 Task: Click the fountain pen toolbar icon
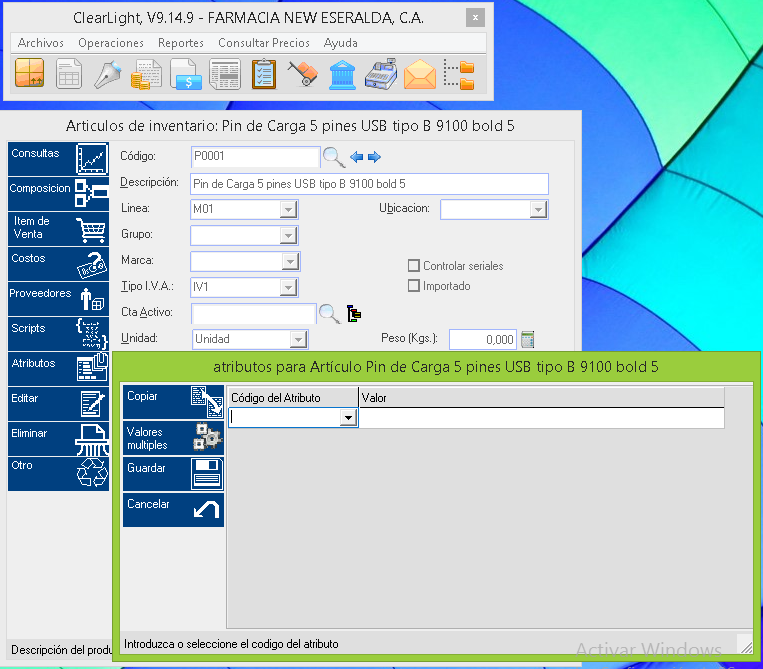(108, 75)
